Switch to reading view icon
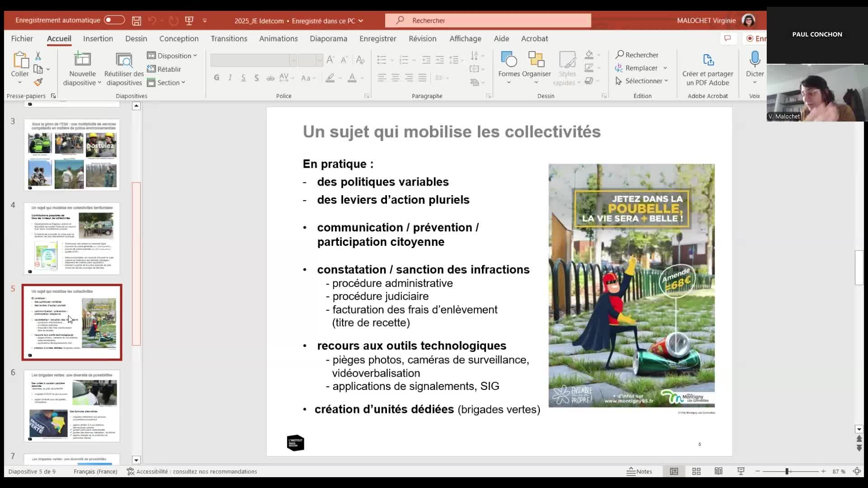This screenshot has height=488, width=868. point(718,471)
